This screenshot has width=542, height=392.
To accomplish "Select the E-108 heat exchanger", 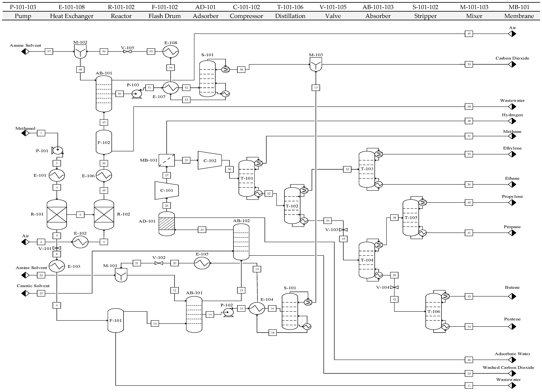I will click(170, 51).
